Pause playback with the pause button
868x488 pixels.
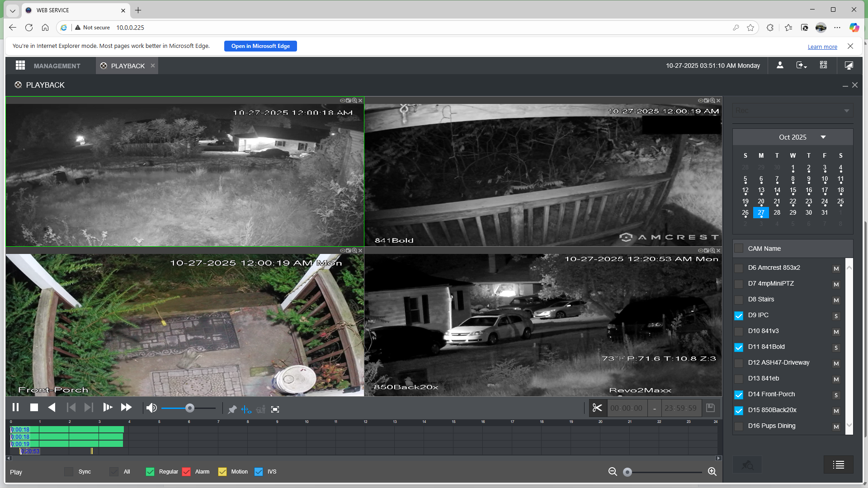pos(15,408)
